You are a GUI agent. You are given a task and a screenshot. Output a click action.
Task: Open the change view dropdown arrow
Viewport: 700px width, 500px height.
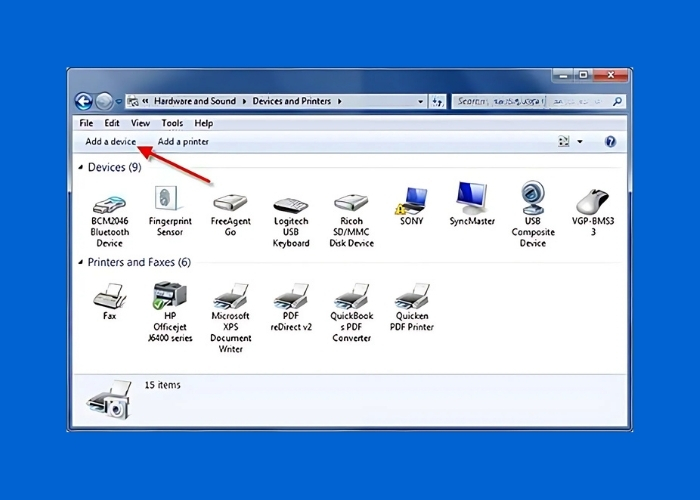coord(580,142)
